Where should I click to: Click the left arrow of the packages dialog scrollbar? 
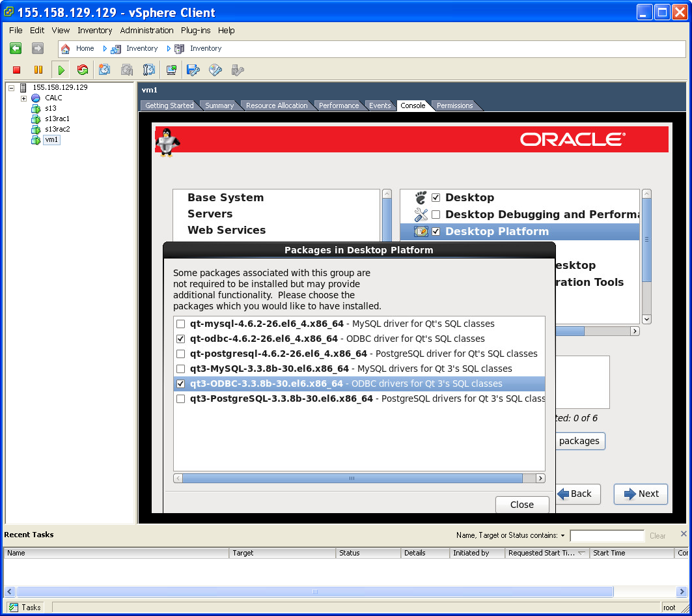(178, 478)
